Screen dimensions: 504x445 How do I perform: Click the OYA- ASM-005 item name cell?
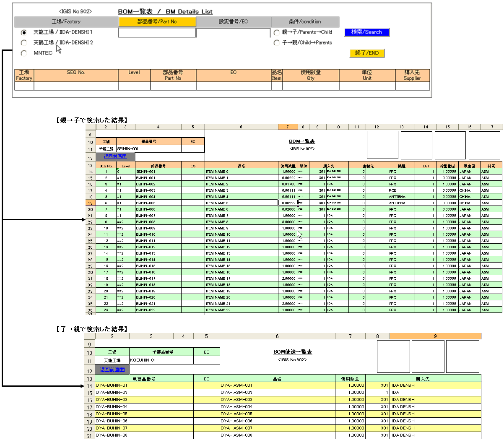278,414
